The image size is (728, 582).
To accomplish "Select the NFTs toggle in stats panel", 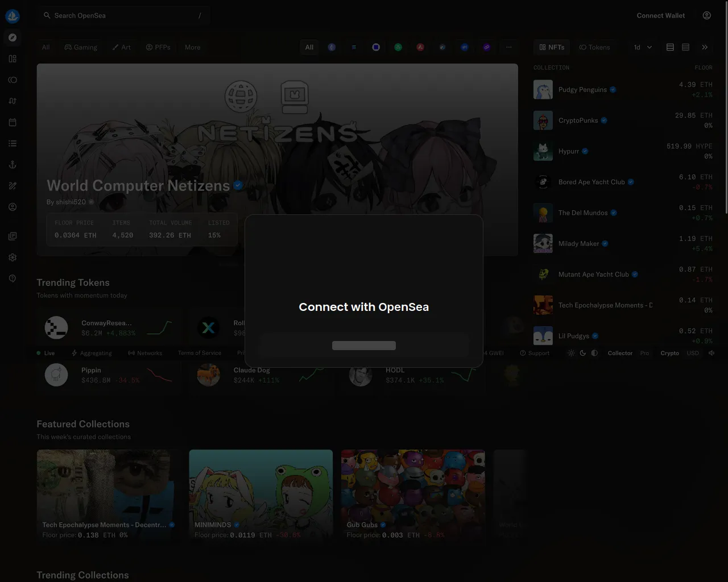I will (552, 47).
